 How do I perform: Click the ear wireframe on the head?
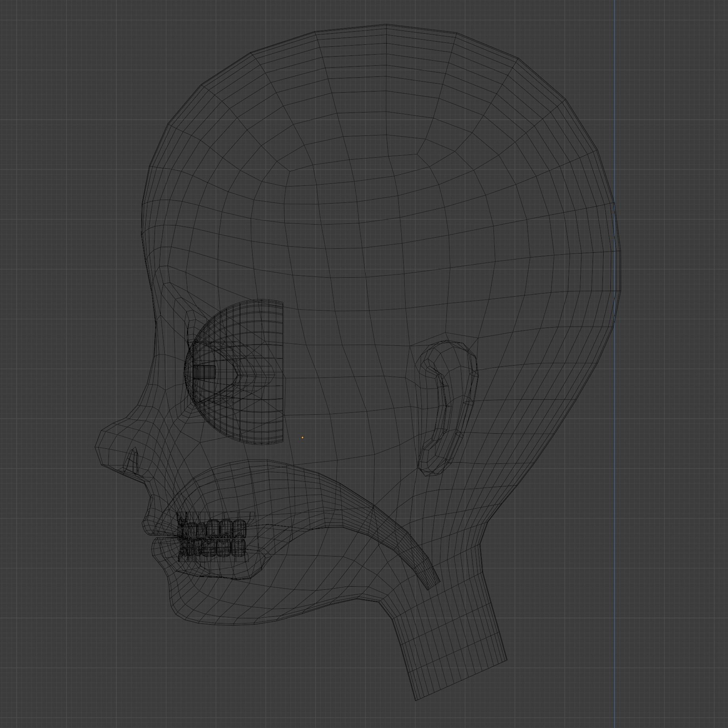448,408
